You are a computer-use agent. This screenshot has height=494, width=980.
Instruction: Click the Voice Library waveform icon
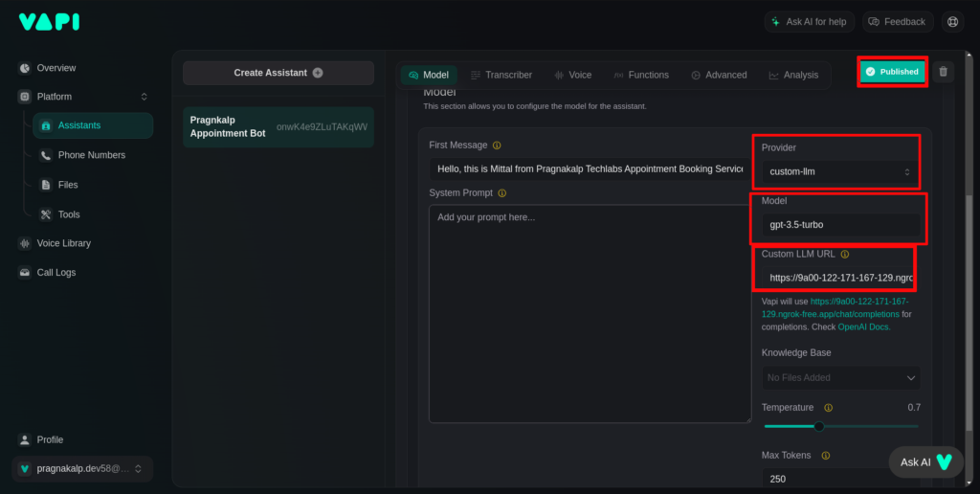[25, 243]
